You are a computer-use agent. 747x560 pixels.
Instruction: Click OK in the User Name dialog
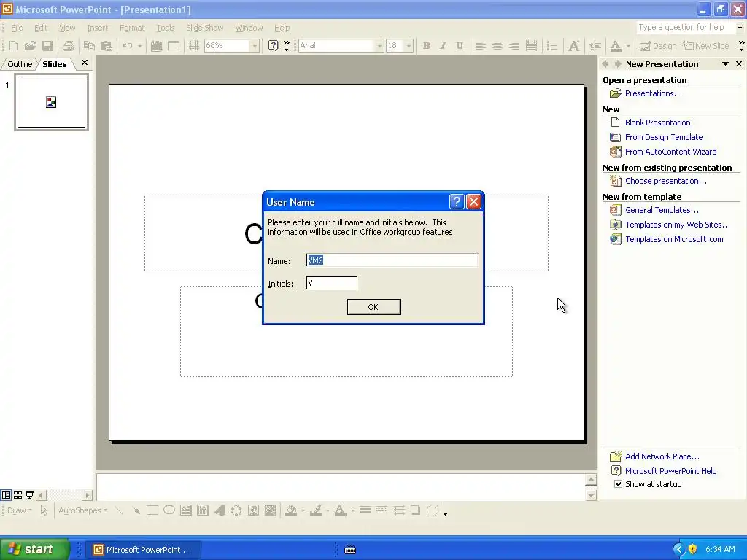point(373,307)
